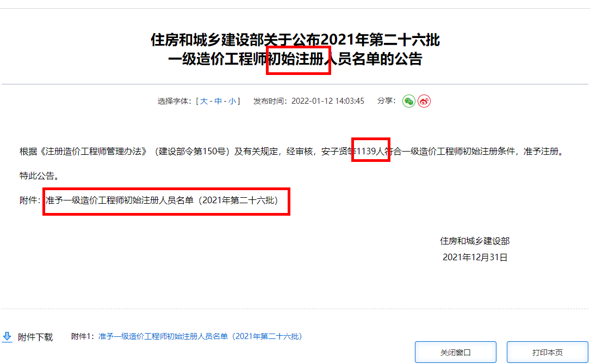This screenshot has height=364, width=590.
Task: Click the announcement title heading
Action: point(295,49)
